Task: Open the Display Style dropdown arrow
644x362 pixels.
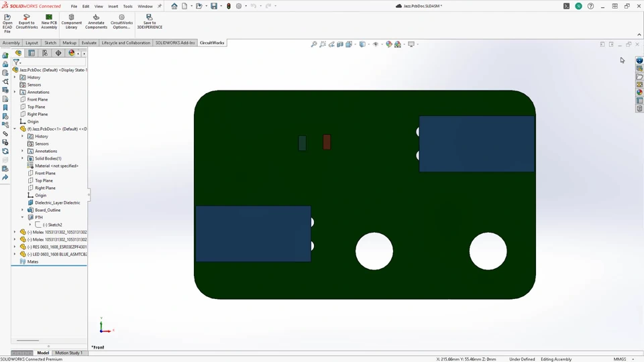Action: (368, 44)
